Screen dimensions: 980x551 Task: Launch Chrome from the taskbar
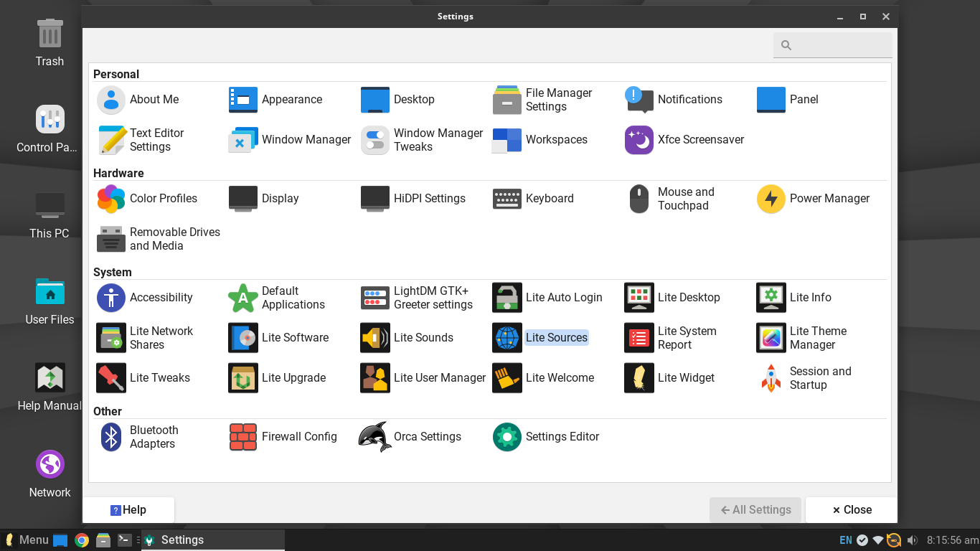tap(82, 540)
